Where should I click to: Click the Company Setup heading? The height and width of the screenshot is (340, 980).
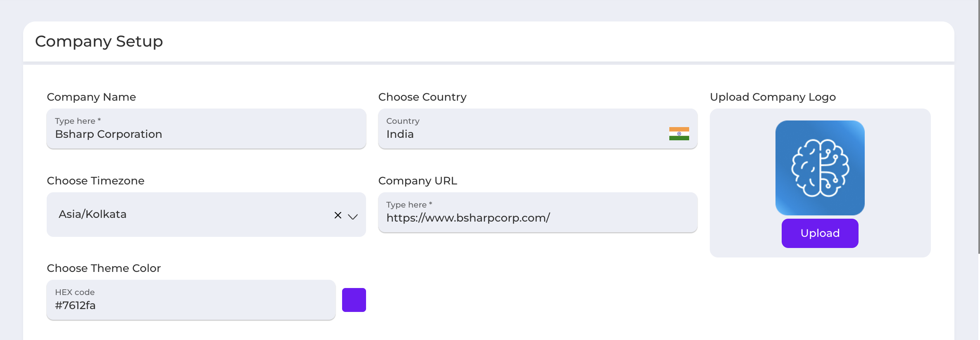(99, 41)
